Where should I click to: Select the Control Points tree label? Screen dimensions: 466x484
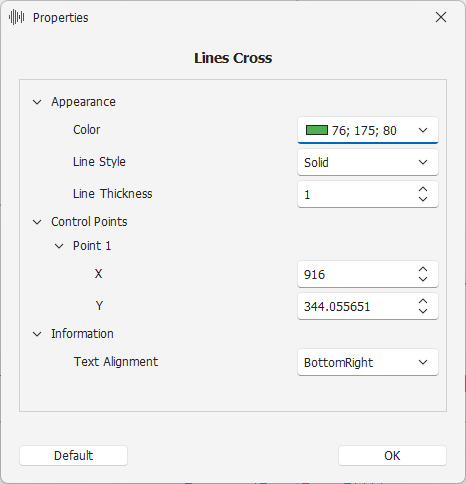(89, 222)
